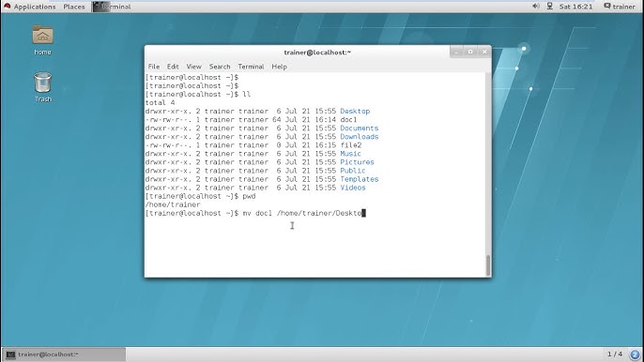Click the Red Hat Applications logo icon

tap(7, 7)
